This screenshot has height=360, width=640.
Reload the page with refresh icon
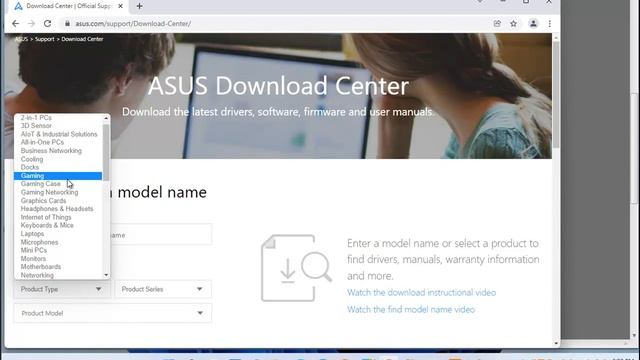(x=47, y=24)
